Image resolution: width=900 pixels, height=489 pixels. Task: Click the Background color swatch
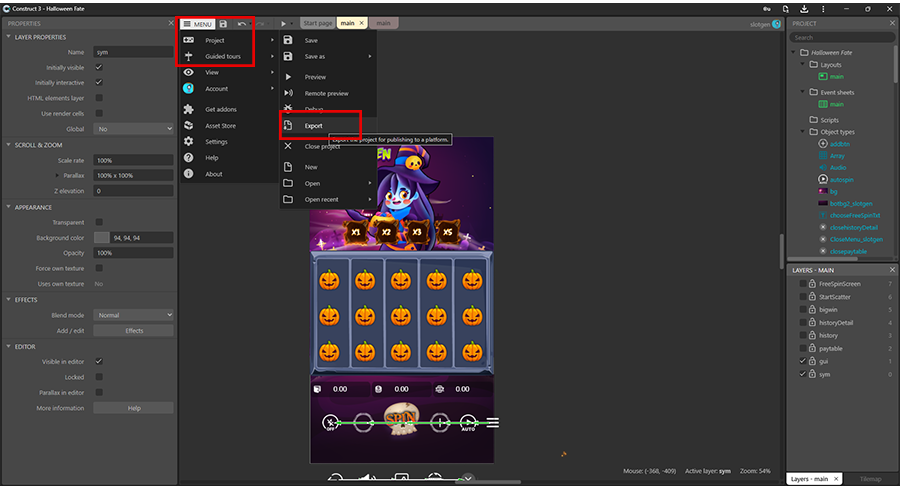coord(101,238)
